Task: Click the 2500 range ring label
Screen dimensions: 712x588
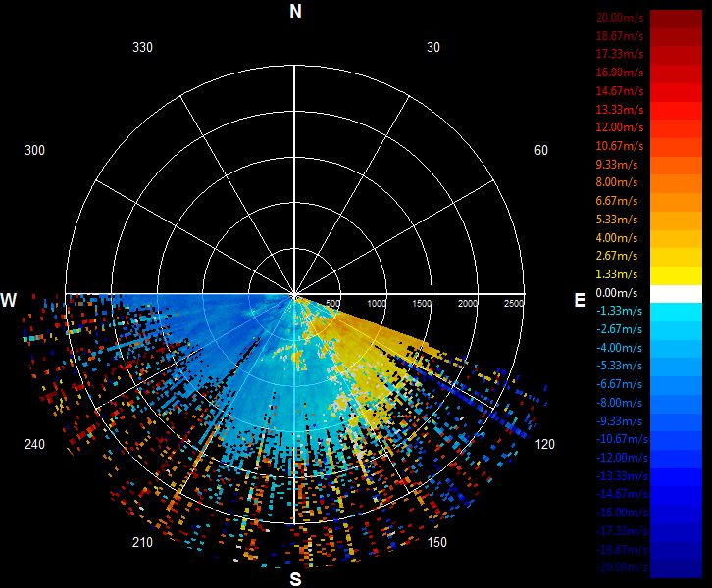Action: coord(514,304)
